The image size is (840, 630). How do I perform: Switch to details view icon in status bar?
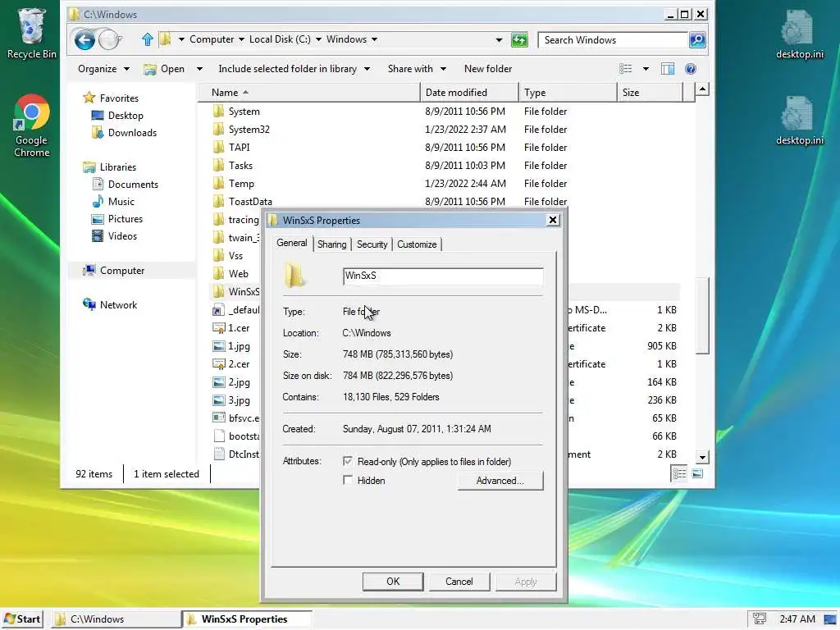pos(679,473)
